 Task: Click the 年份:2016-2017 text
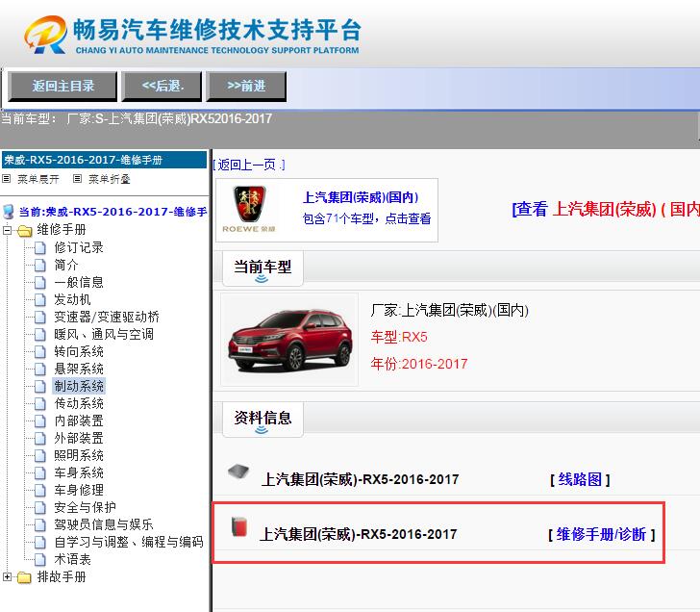pos(419,364)
